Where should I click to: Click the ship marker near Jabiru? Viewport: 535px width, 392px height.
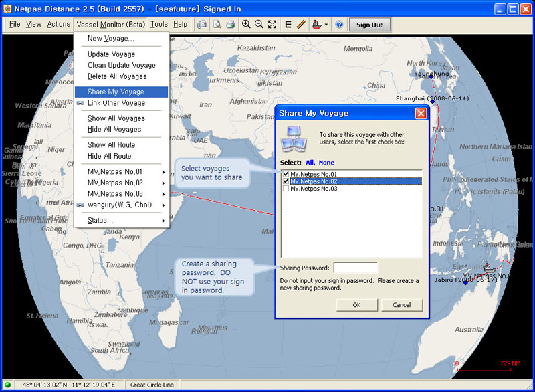tap(490, 268)
